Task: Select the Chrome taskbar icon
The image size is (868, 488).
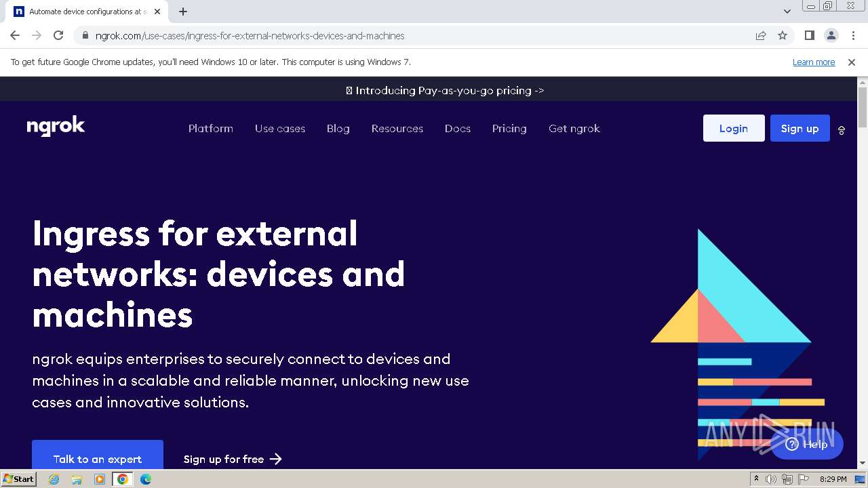Action: click(x=123, y=479)
